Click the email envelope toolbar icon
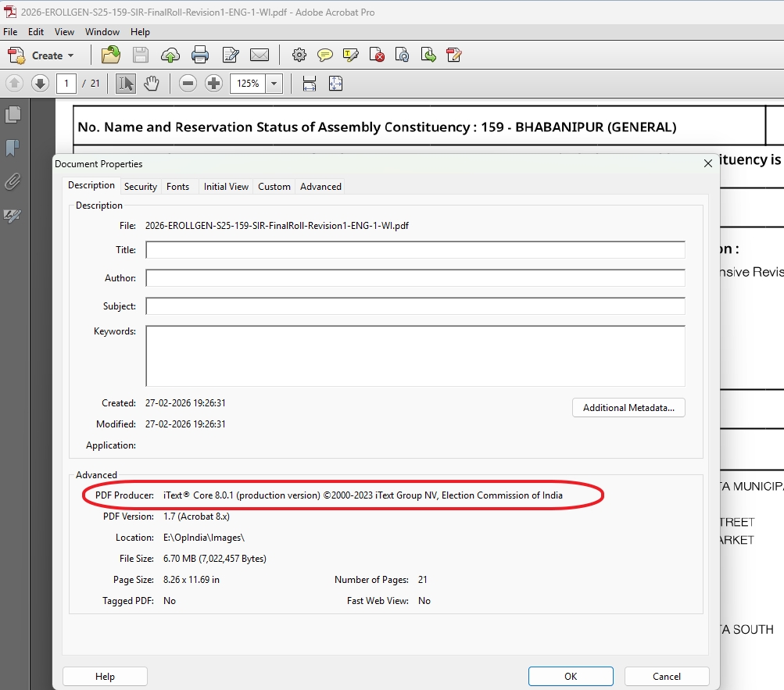This screenshot has height=690, width=784. click(259, 55)
